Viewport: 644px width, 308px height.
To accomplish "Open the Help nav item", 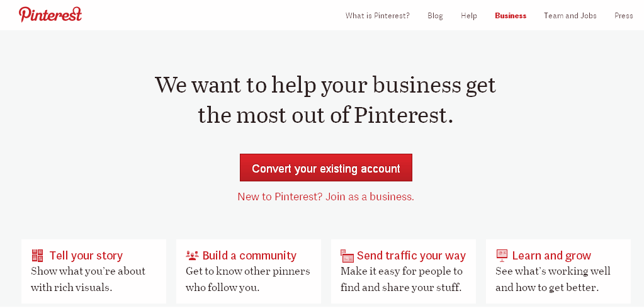I will (469, 16).
